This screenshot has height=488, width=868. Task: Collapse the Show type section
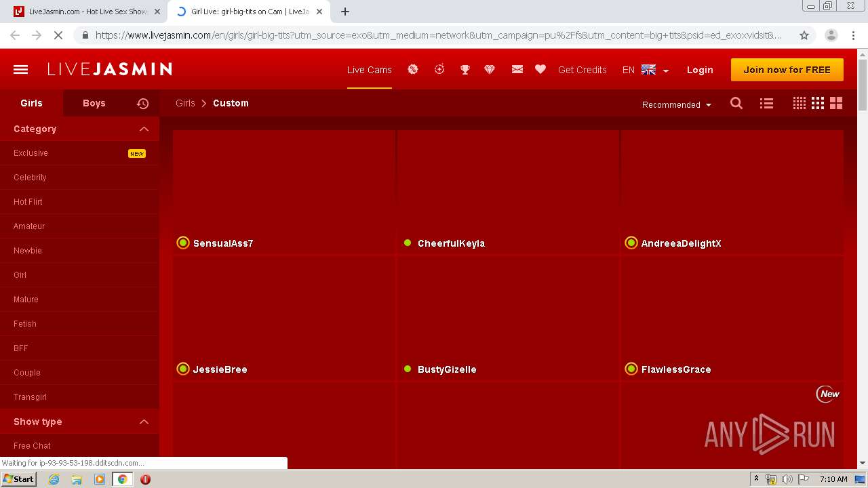[x=144, y=422]
